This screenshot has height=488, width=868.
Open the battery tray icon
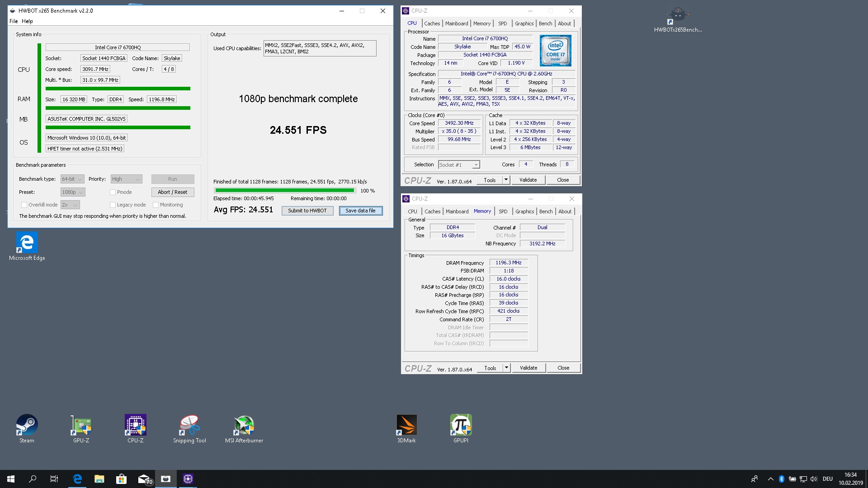coord(793,479)
